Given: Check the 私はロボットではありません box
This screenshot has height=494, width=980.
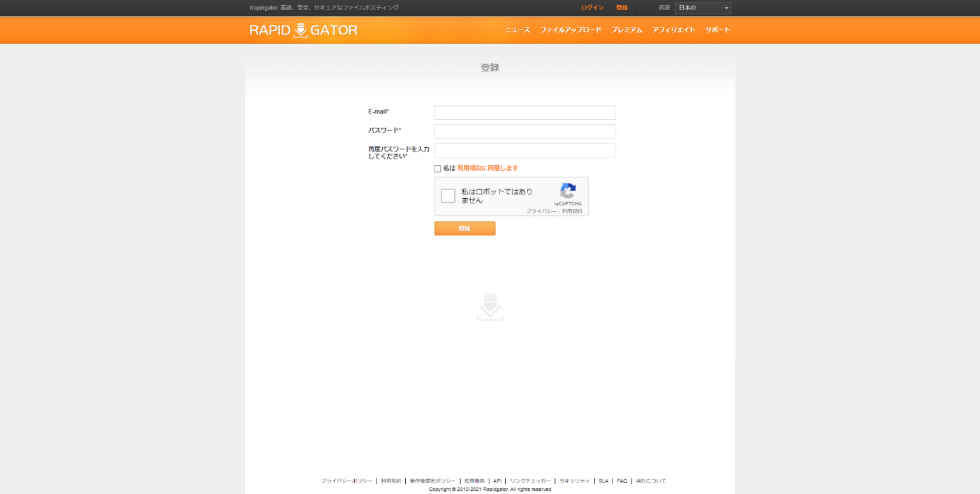Looking at the screenshot, I should tap(447, 195).
